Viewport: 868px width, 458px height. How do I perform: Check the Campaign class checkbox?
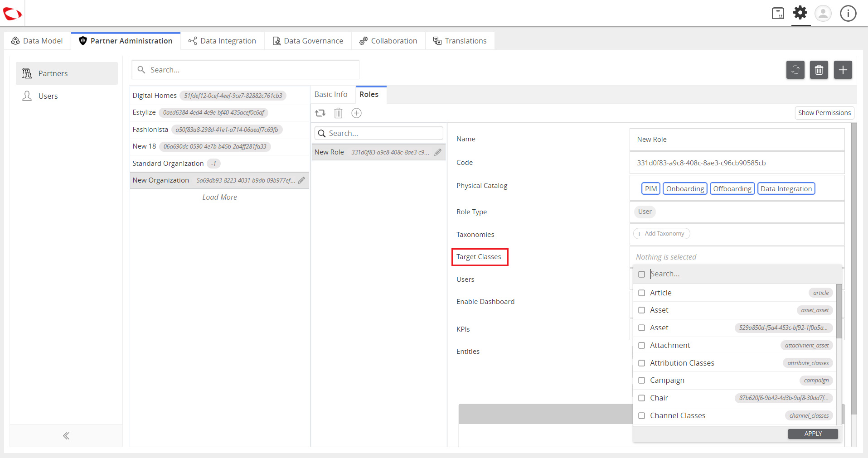tap(641, 381)
